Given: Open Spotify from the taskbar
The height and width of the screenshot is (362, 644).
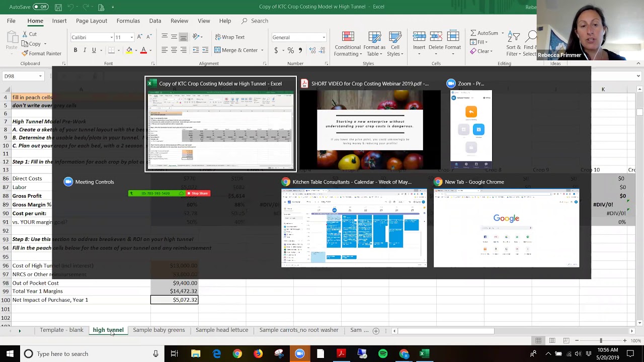Looking at the screenshot, I should 383,354.
